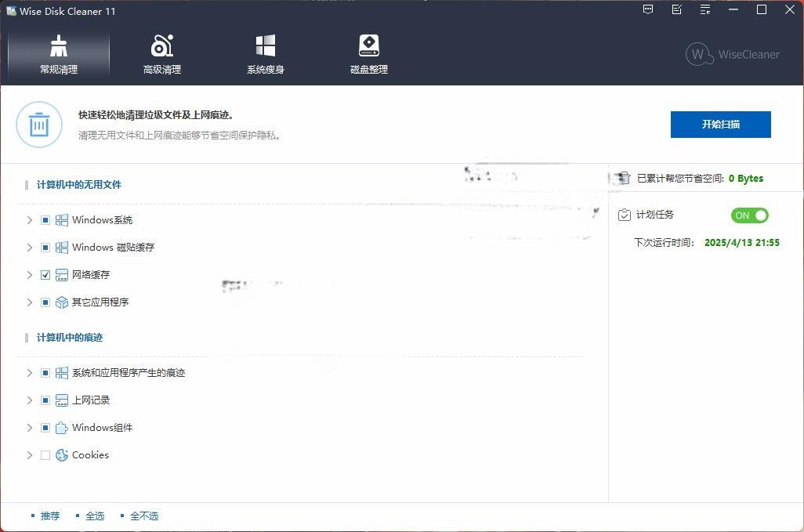This screenshot has height=532, width=804.
Task: Open the edit note icon in title bar
Action: click(677, 9)
